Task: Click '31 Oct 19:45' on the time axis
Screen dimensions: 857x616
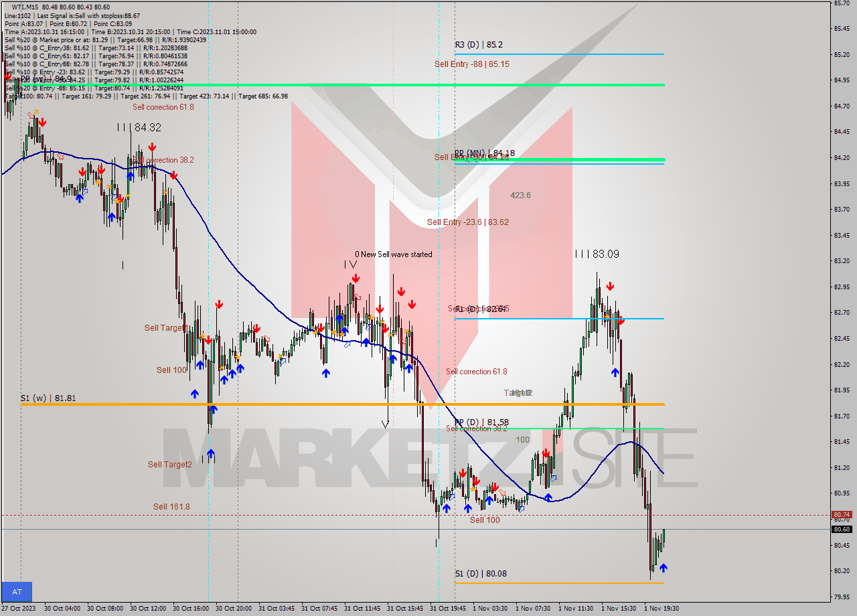Action: click(x=448, y=609)
